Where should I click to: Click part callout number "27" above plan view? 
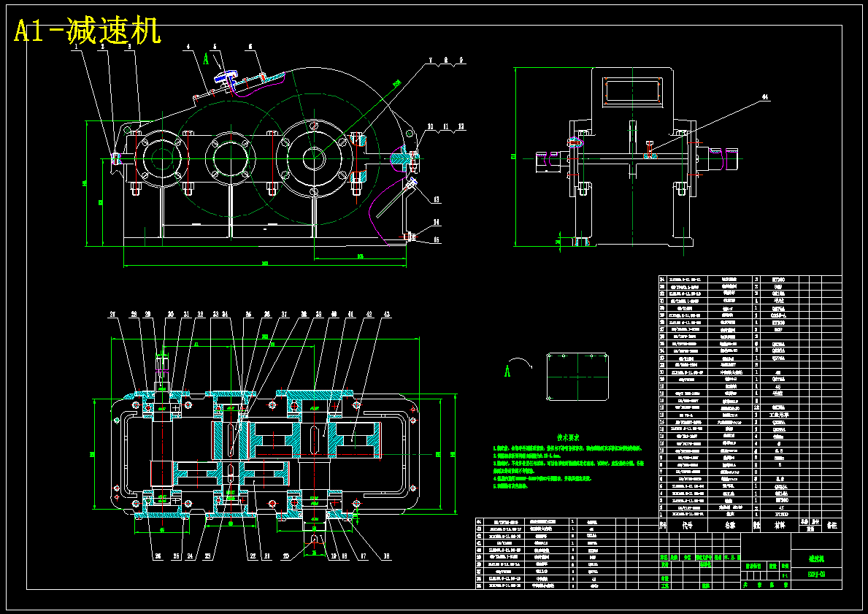click(x=113, y=314)
